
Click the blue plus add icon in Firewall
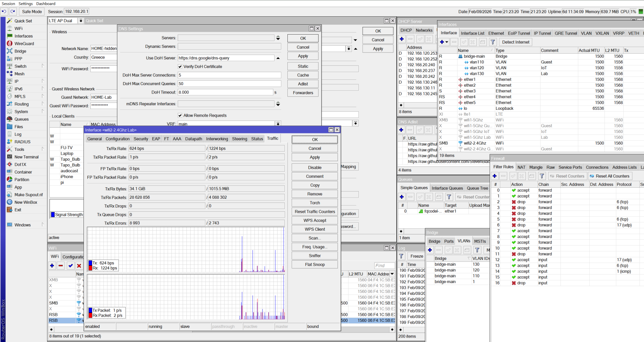click(x=495, y=176)
